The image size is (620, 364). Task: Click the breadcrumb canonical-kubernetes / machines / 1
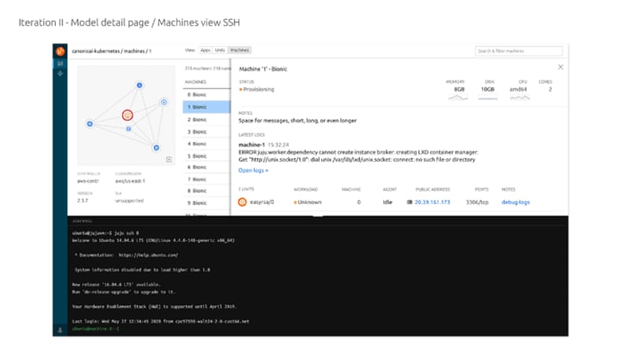click(x=111, y=51)
